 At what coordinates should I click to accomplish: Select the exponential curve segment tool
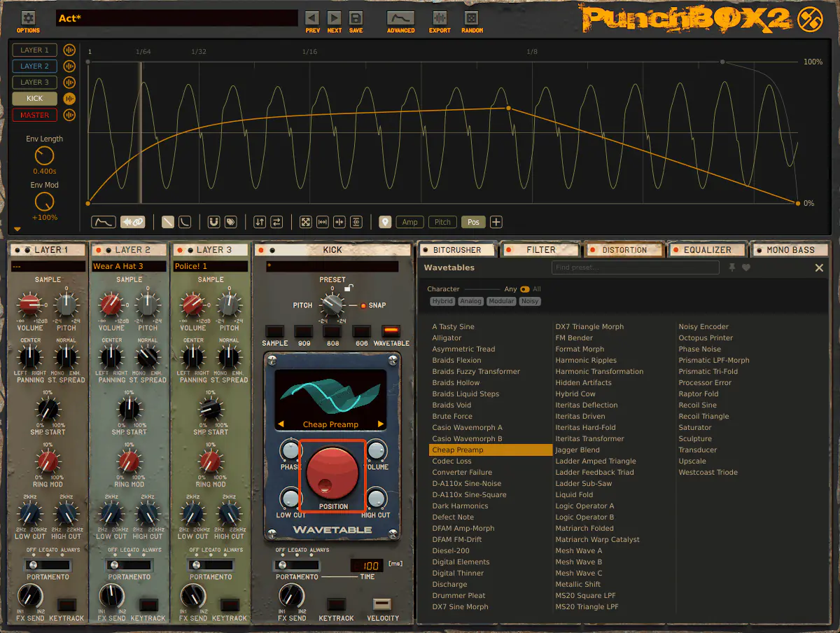pyautogui.click(x=185, y=222)
